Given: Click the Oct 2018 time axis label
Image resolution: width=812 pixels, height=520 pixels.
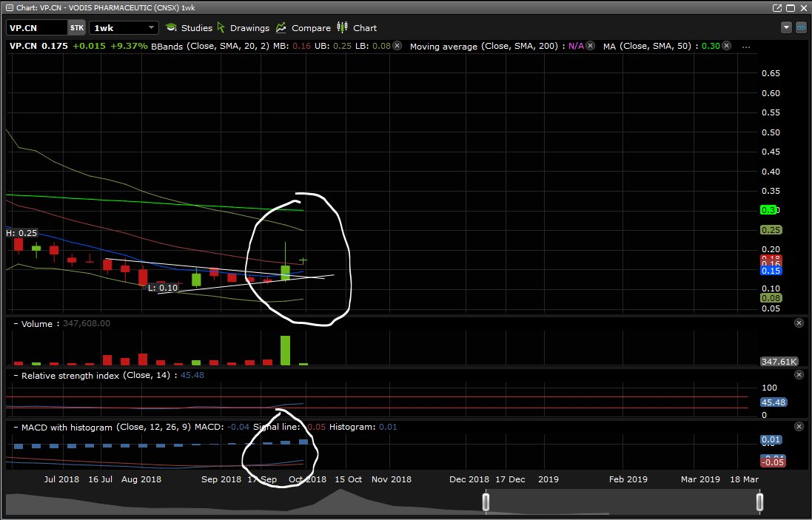Looking at the screenshot, I should tap(308, 479).
